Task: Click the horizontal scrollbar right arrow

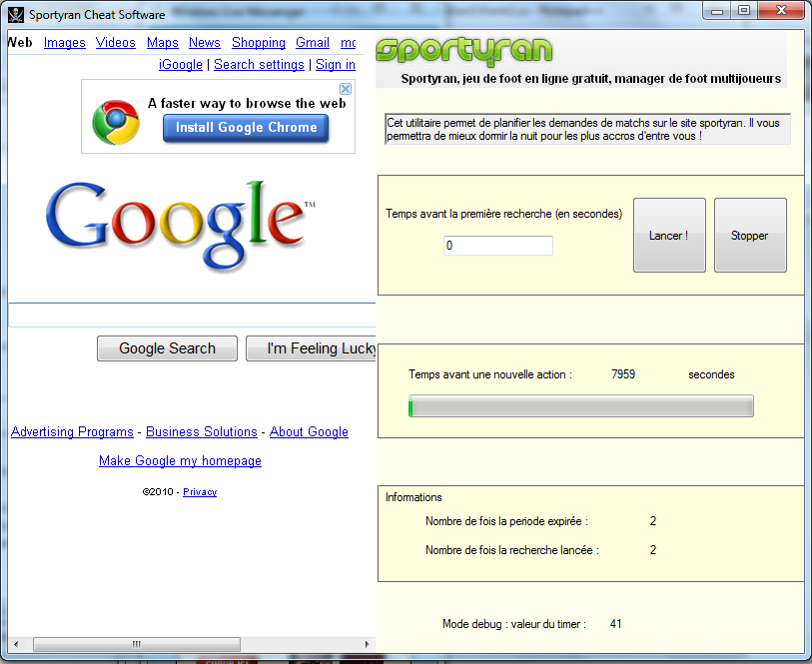Action: pos(367,644)
